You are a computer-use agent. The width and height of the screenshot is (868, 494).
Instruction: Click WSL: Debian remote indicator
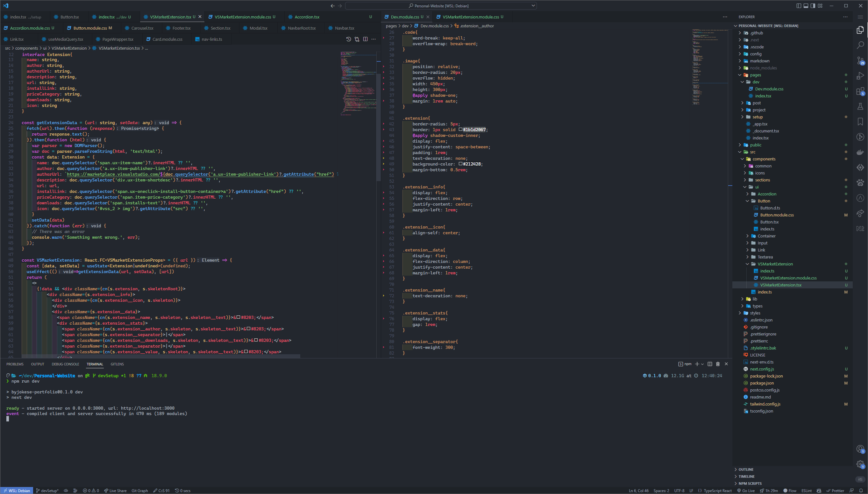pyautogui.click(x=17, y=490)
